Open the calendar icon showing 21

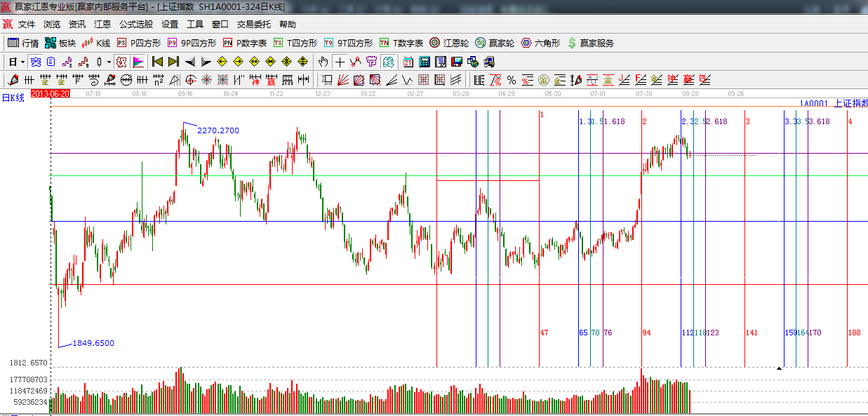click(407, 62)
